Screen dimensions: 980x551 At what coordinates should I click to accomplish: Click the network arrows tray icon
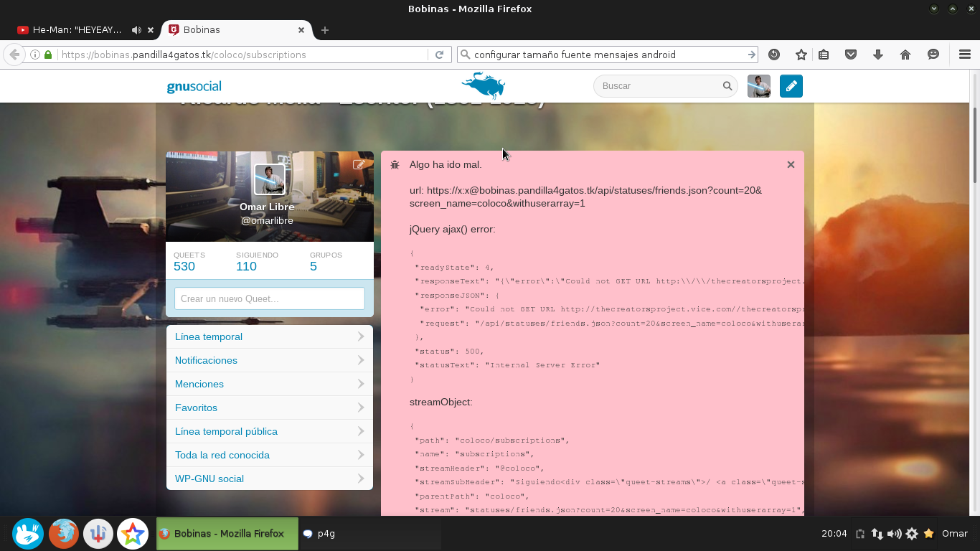pos(877,534)
